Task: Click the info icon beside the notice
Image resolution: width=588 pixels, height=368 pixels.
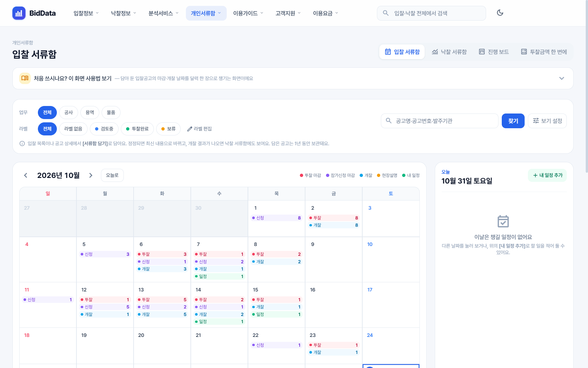Action: (22, 144)
